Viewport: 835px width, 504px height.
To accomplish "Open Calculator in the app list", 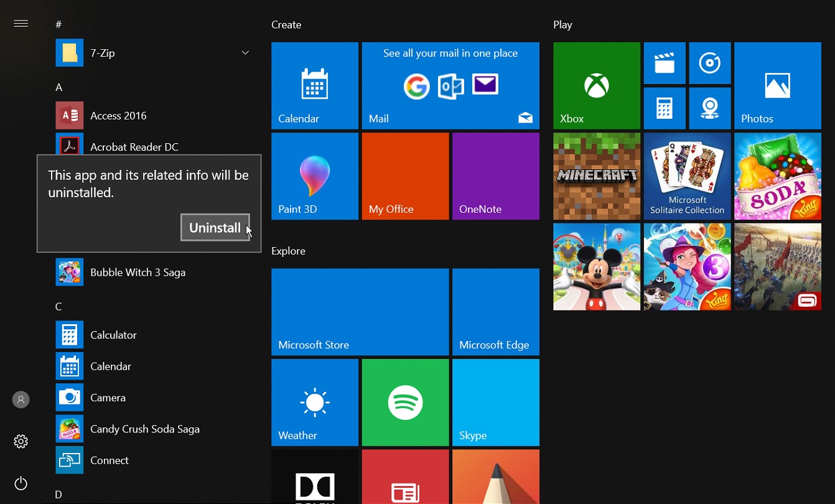I will [x=154, y=335].
